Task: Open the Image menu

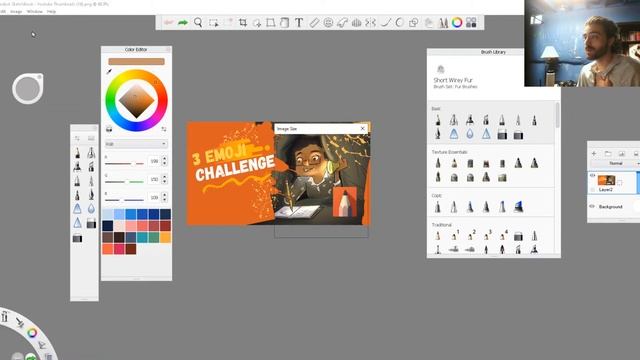Action: 16,11
